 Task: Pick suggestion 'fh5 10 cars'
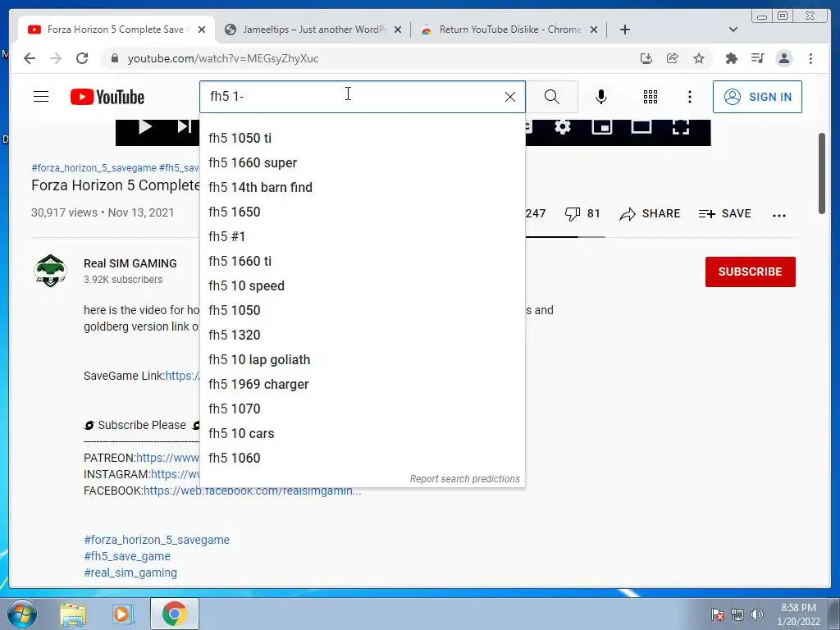(x=362, y=434)
